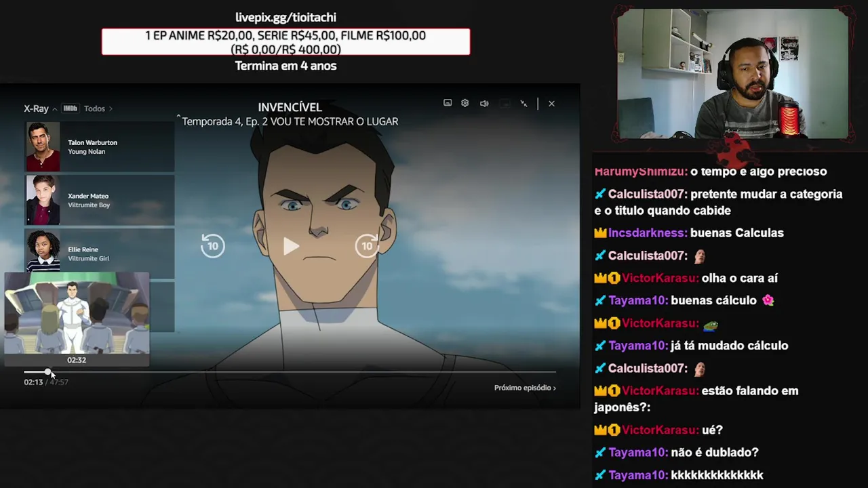Screen dimensions: 868x488
Task: Click the streamer webcam feed
Action: [x=732, y=74]
